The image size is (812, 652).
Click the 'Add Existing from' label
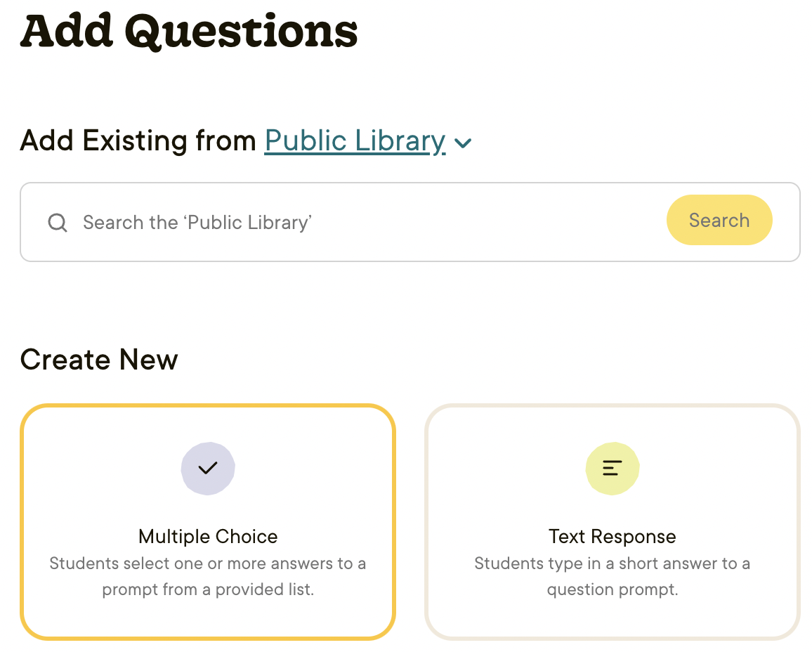(x=138, y=141)
